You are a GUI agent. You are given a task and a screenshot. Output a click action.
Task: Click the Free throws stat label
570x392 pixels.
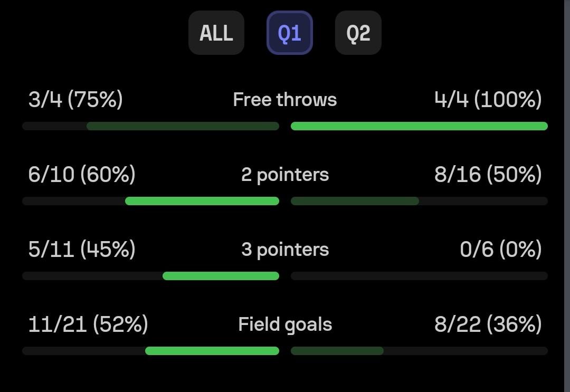[x=284, y=100]
